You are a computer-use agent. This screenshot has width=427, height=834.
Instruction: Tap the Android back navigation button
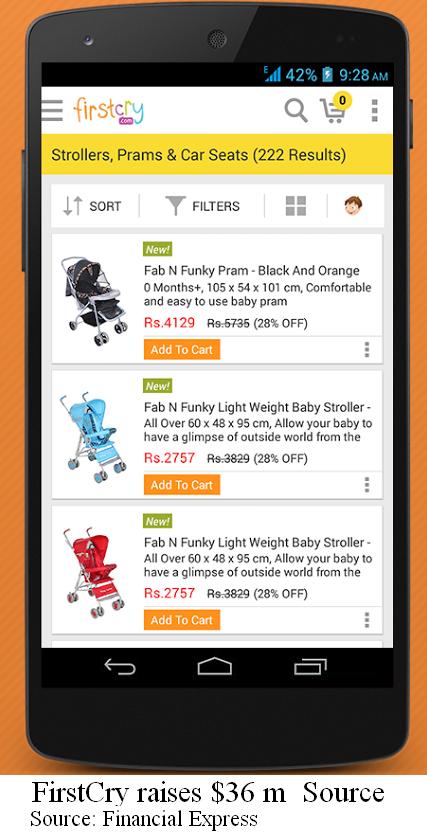click(x=120, y=666)
